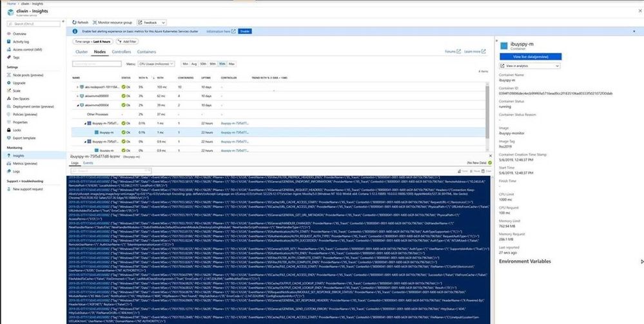Switch to the Containers tab
Image resolution: width=644 pixels, height=324 pixels.
pos(146,52)
